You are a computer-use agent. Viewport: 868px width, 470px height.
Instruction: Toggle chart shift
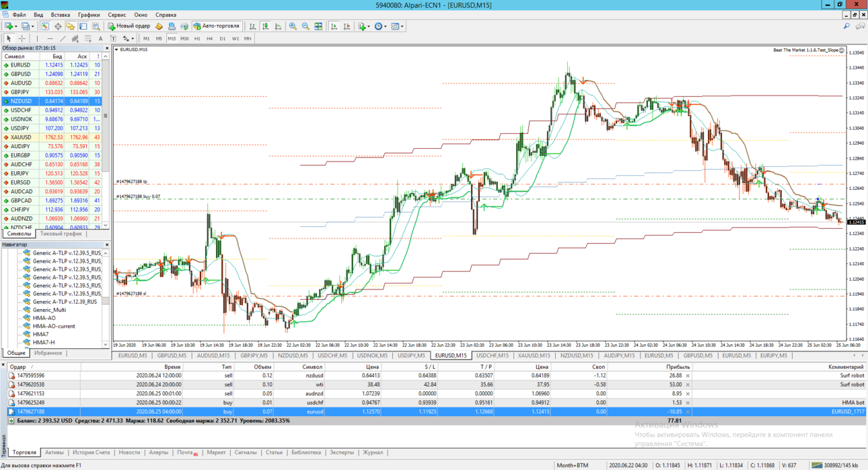(347, 26)
